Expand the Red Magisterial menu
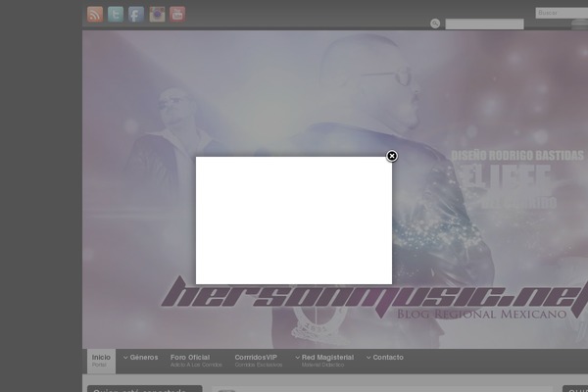The image size is (588, 392). click(324, 361)
